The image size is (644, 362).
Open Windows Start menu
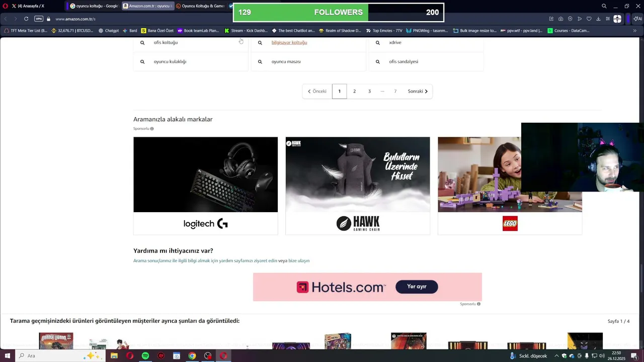pyautogui.click(x=7, y=356)
